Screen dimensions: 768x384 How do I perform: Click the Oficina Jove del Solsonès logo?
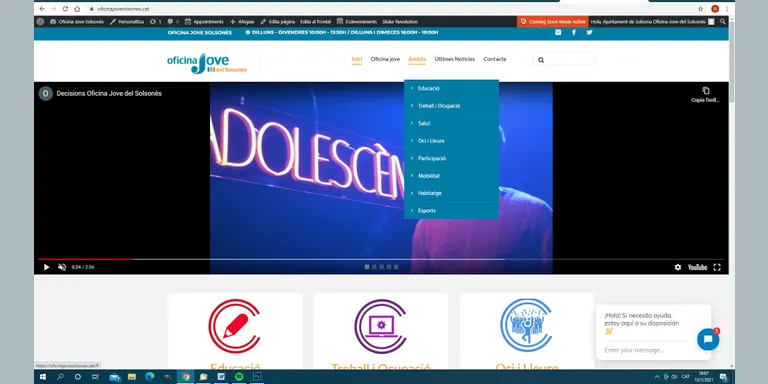tap(207, 63)
